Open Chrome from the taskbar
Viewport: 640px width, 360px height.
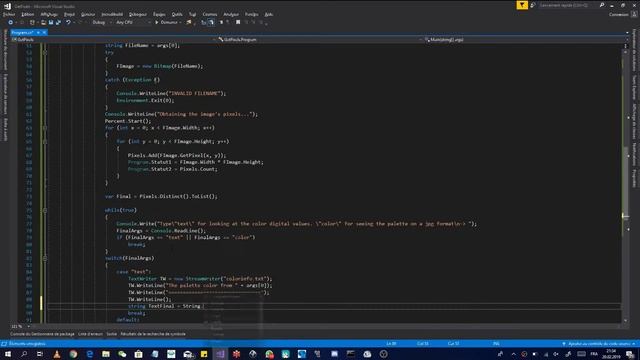(x=73, y=354)
